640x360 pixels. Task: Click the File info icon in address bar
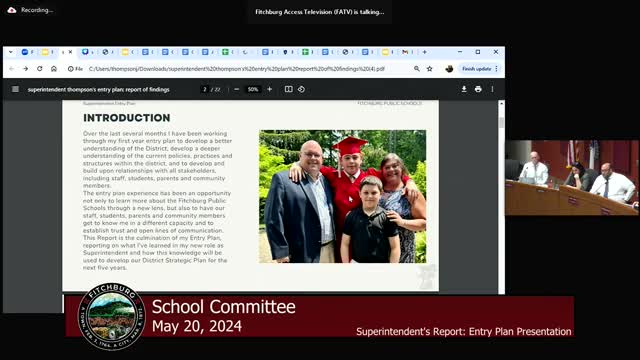[x=75, y=69]
